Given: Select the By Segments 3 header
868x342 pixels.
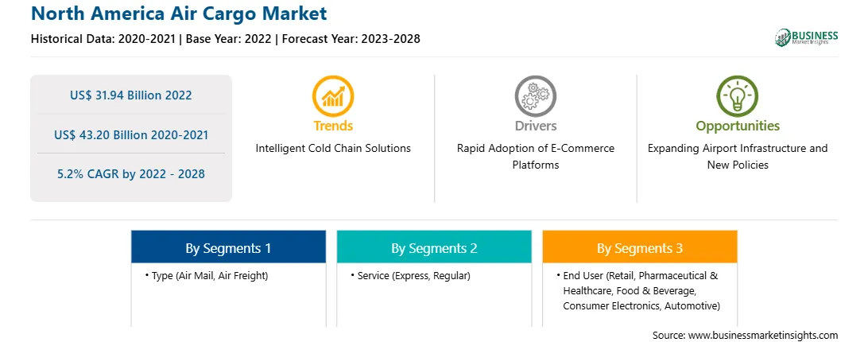Looking at the screenshot, I should (640, 247).
